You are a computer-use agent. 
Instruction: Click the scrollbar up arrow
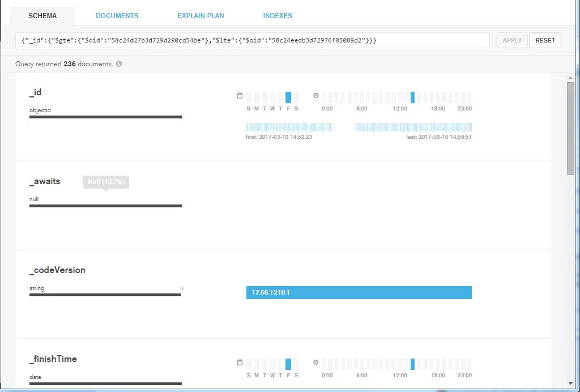coord(570,78)
